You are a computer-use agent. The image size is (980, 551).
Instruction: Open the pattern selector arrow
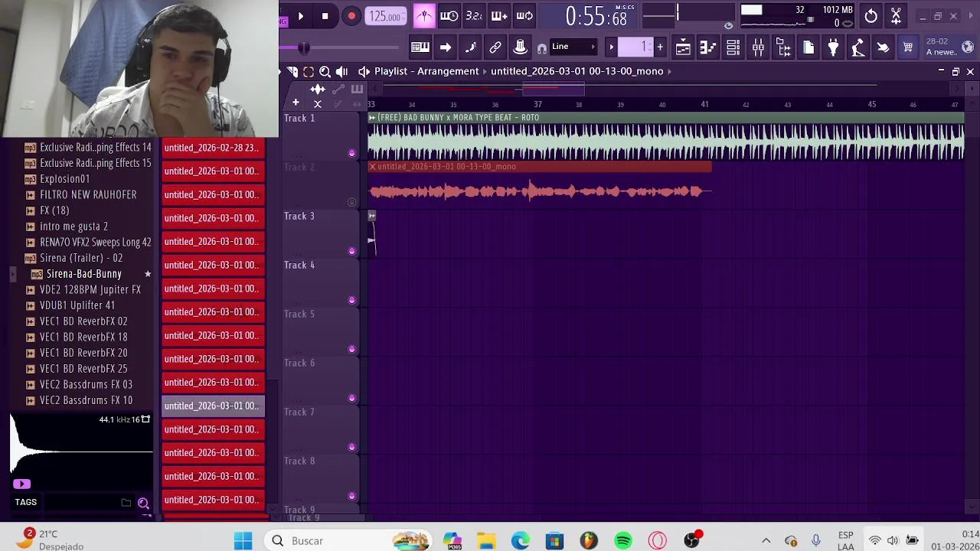pyautogui.click(x=611, y=47)
